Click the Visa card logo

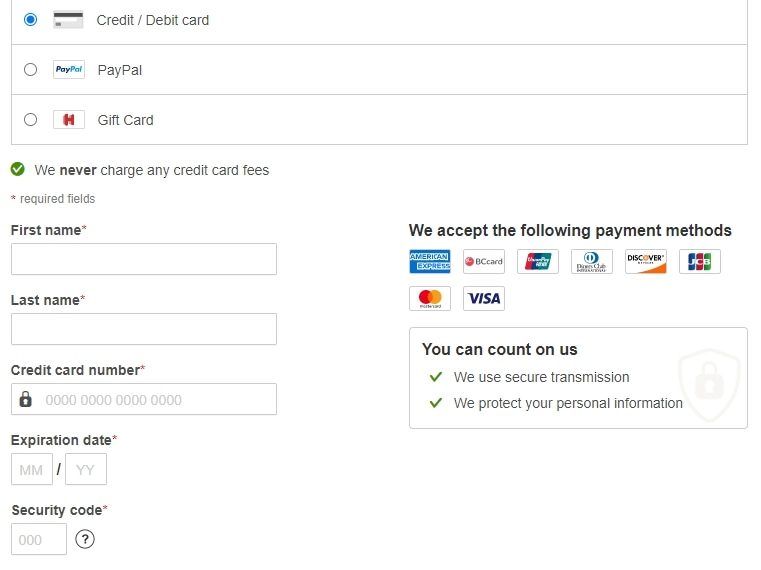click(484, 298)
